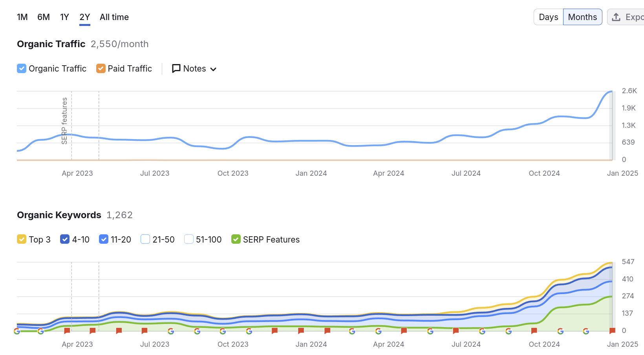Click the Organic Traffic heading
This screenshot has width=644, height=355.
51,44
